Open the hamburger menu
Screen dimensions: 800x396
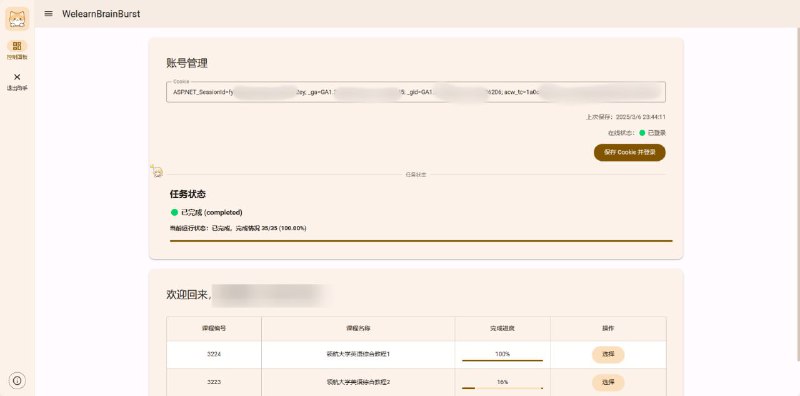48,14
